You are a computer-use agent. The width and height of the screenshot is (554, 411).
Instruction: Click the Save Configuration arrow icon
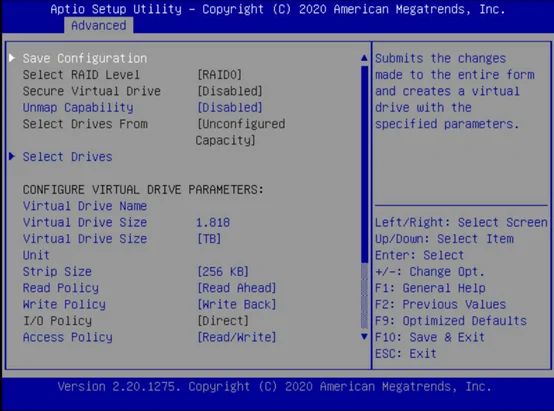(12, 58)
